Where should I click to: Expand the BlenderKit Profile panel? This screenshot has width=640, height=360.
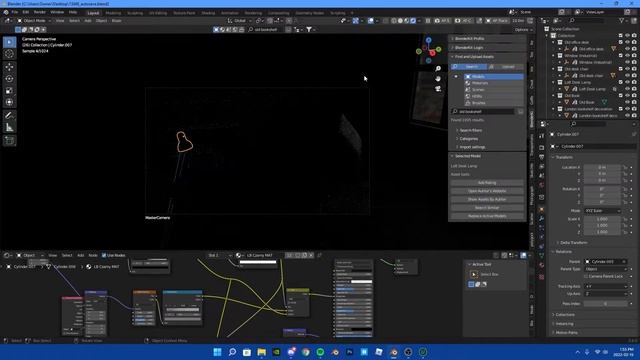tap(487, 38)
